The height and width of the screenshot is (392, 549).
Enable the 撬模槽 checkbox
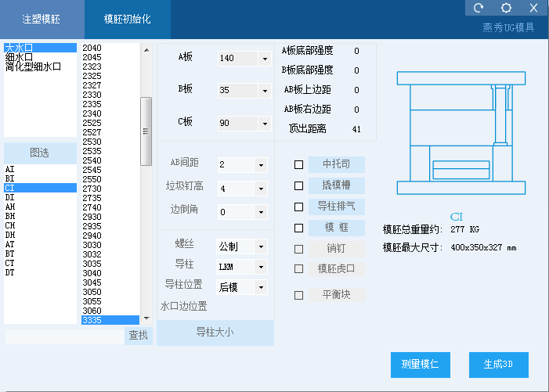click(x=298, y=185)
